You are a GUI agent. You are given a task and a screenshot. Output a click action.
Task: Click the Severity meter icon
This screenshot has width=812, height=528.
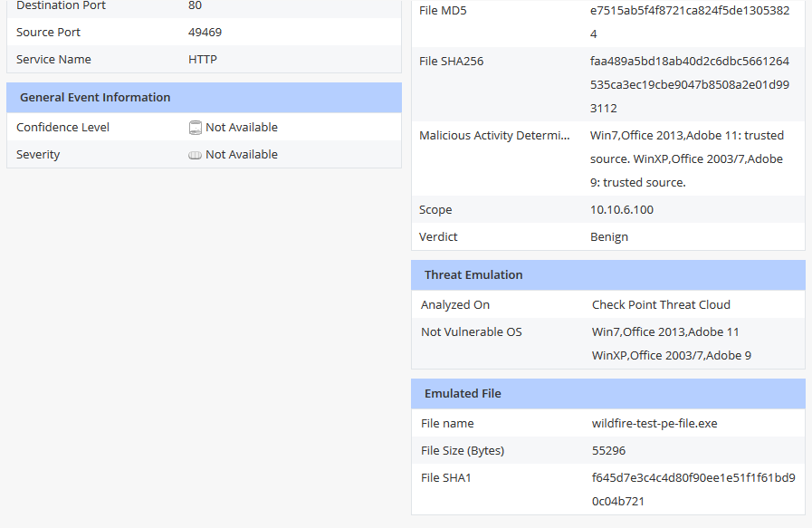(x=196, y=154)
